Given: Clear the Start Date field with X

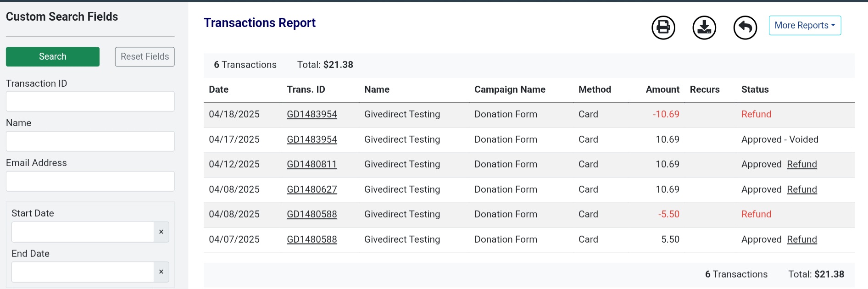Looking at the screenshot, I should [x=161, y=232].
